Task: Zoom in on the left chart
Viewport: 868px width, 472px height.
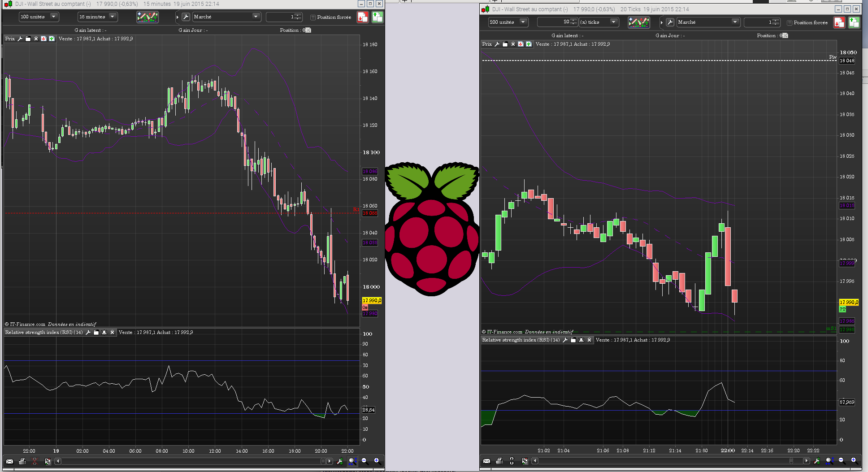Action: (377, 461)
